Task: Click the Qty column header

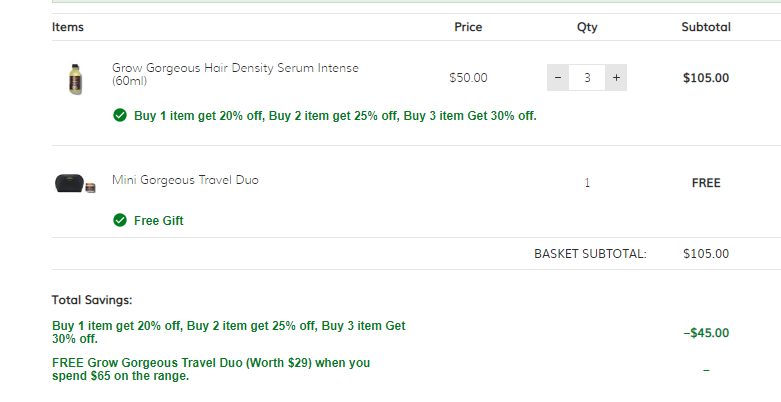Action: coord(587,27)
